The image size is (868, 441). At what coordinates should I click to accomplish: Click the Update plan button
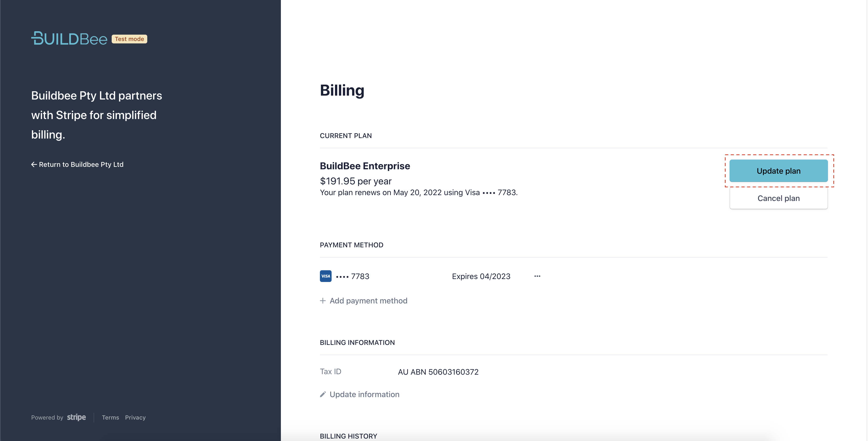pyautogui.click(x=778, y=171)
